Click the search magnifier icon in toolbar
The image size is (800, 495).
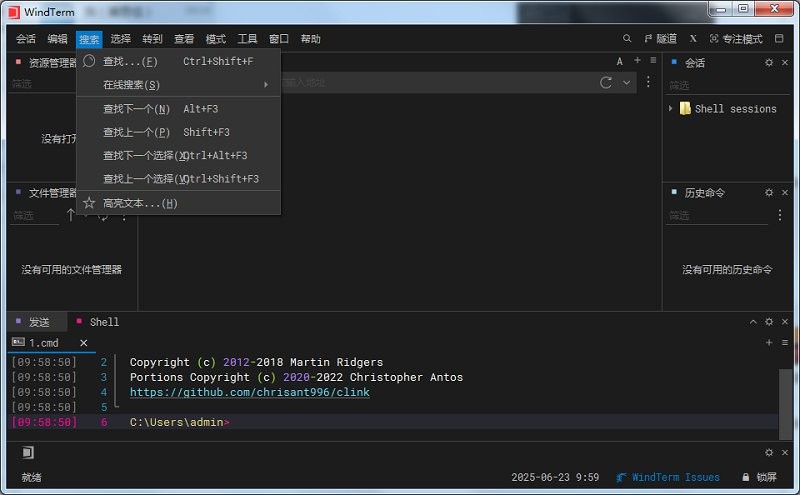click(x=627, y=39)
